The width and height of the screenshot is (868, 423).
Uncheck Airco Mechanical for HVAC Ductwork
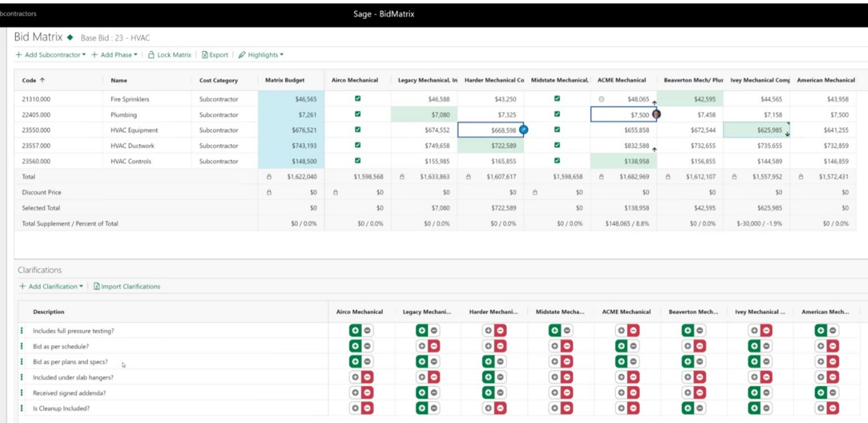[x=358, y=145]
